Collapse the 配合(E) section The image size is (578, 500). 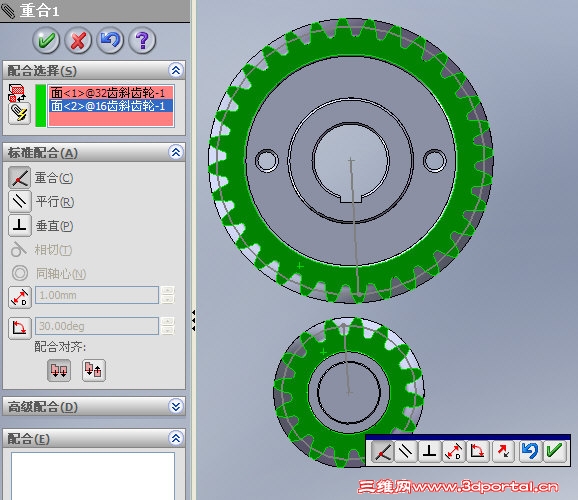pyautogui.click(x=176, y=438)
